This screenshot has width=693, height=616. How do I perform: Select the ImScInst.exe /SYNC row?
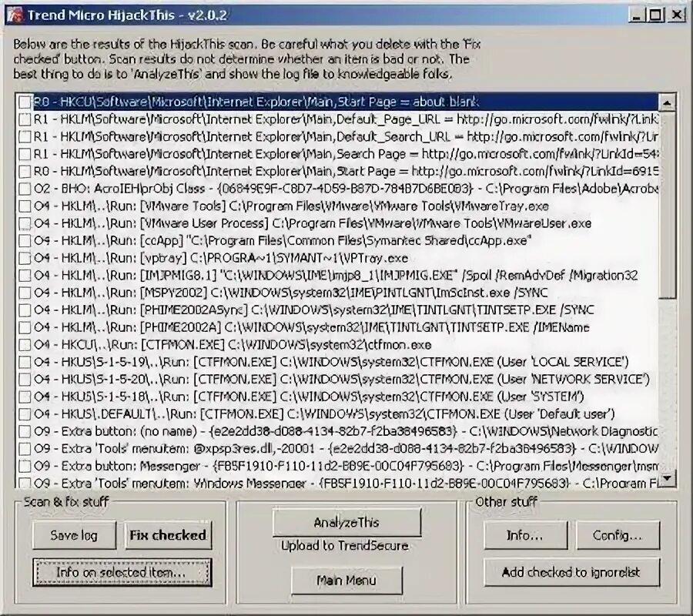pos(290,293)
